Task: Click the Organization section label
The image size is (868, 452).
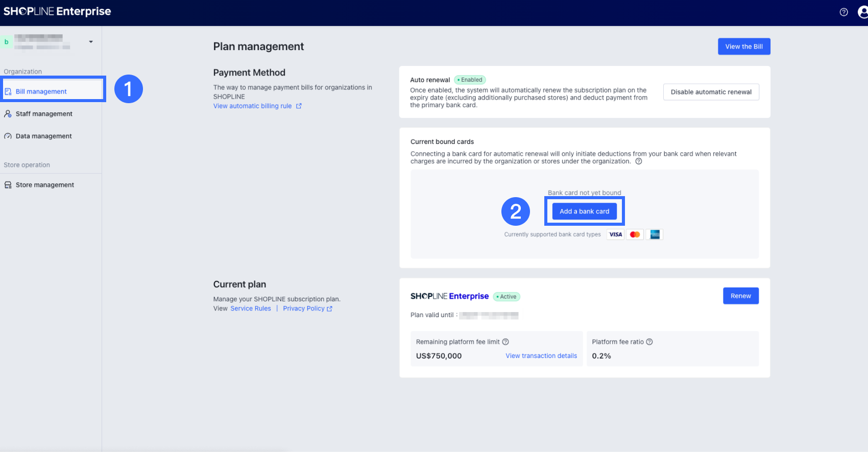Action: click(23, 72)
